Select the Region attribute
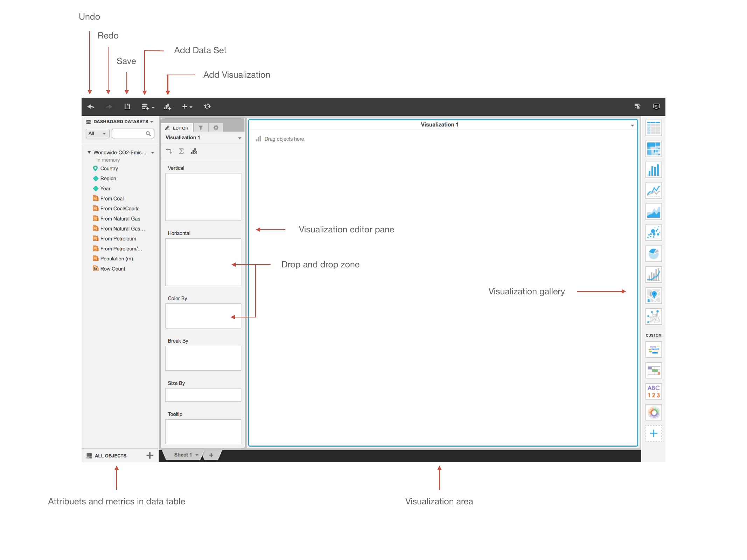 point(104,178)
